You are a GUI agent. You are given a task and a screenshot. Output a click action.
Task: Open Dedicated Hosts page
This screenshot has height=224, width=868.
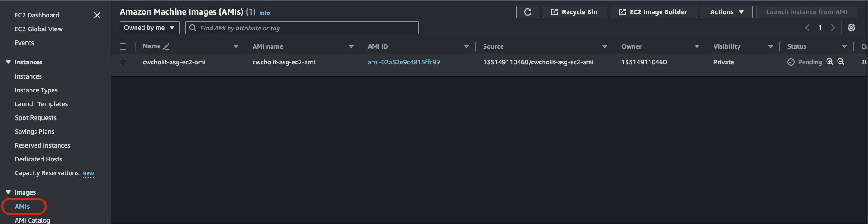38,159
